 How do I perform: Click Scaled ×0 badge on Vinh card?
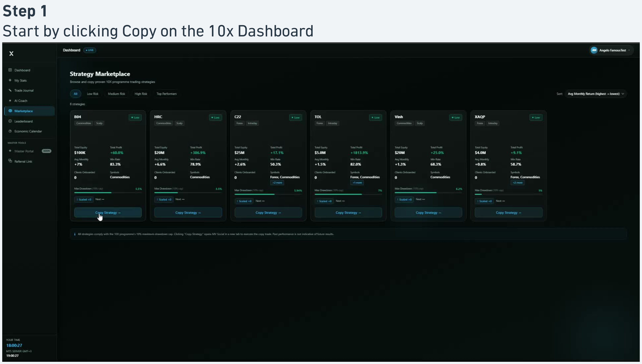click(404, 200)
